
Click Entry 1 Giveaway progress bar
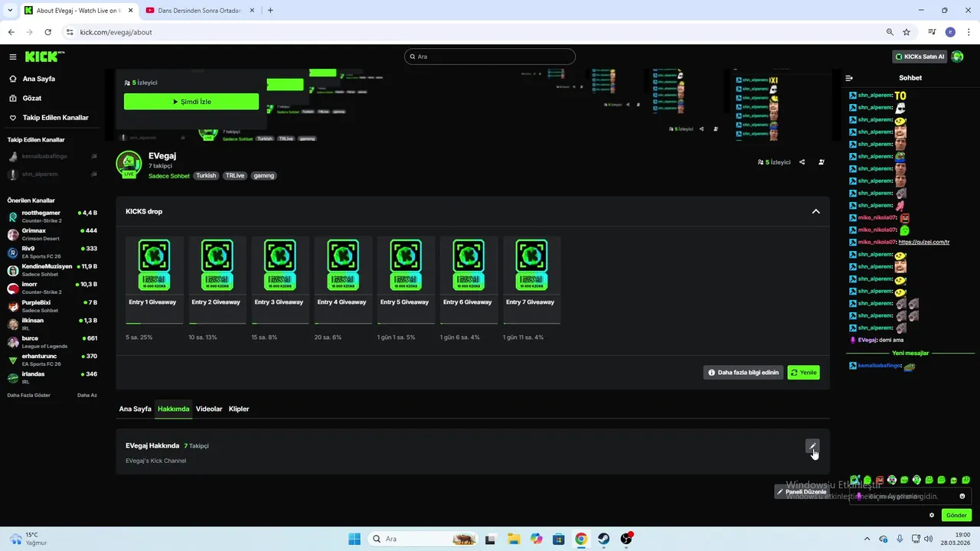(154, 324)
